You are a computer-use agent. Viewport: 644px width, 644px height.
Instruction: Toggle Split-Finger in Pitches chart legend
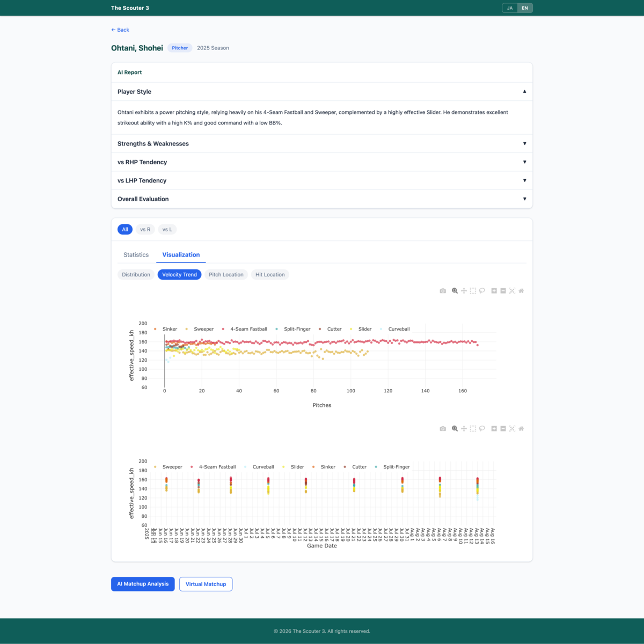point(292,329)
